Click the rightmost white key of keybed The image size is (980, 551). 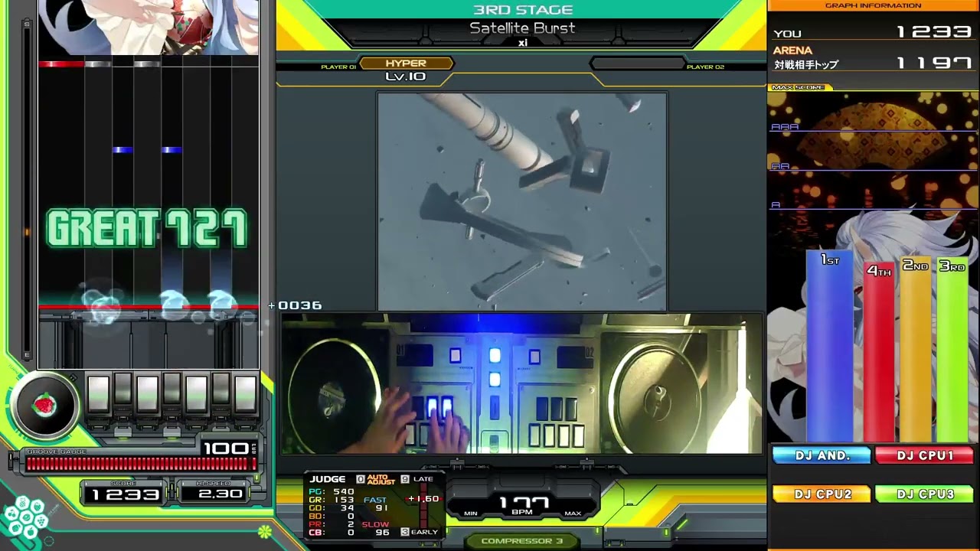coord(245,394)
